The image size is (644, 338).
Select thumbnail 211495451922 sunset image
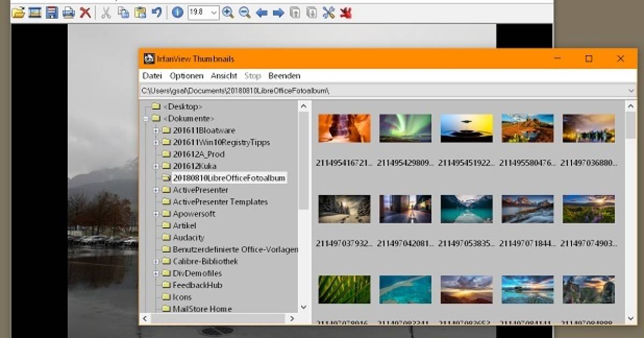(466, 128)
